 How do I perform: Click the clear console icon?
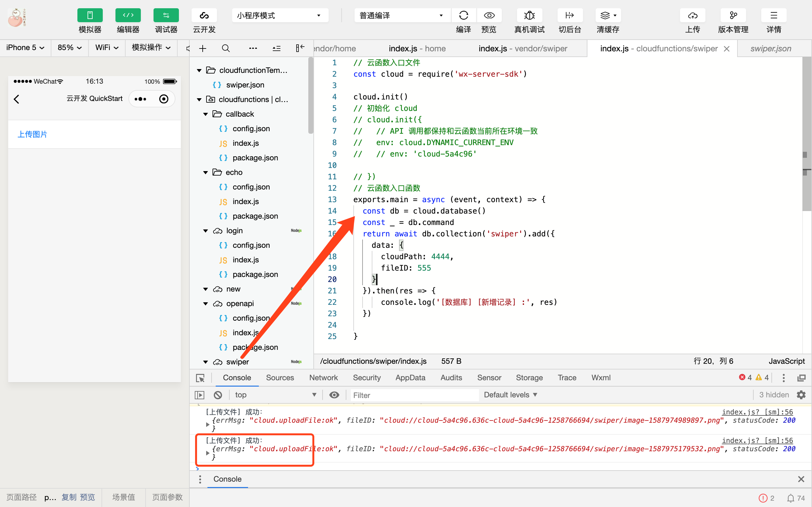tap(218, 395)
